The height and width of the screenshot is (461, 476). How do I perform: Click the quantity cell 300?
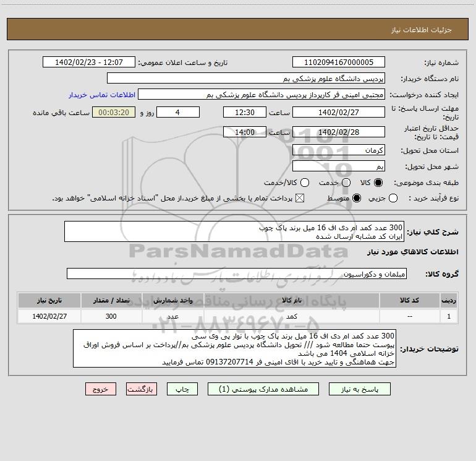pyautogui.click(x=111, y=316)
